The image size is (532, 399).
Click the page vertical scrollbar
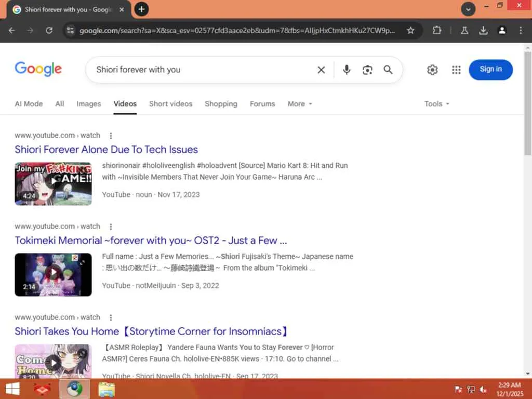tap(528, 103)
